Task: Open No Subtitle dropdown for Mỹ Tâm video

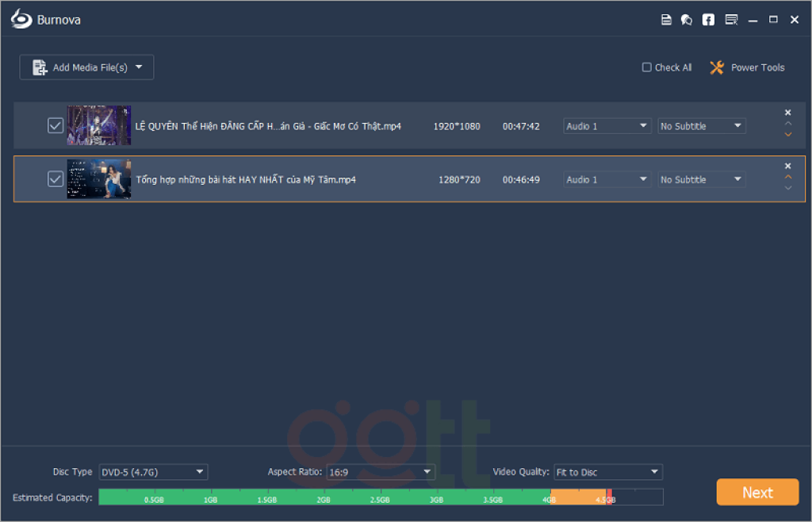Action: 701,179
